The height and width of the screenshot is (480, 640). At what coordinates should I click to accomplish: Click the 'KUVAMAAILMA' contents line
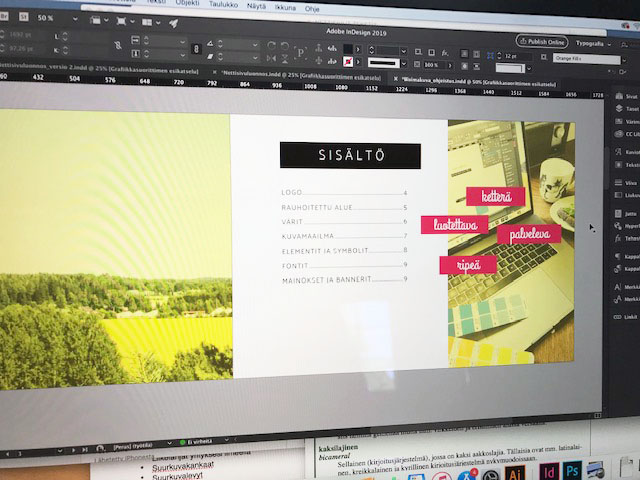click(x=344, y=236)
